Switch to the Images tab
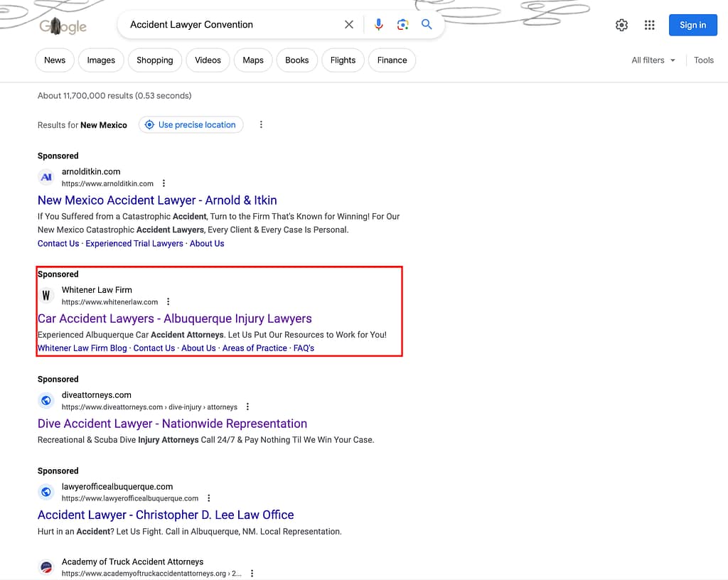Image resolution: width=728 pixels, height=580 pixels. pos(101,60)
